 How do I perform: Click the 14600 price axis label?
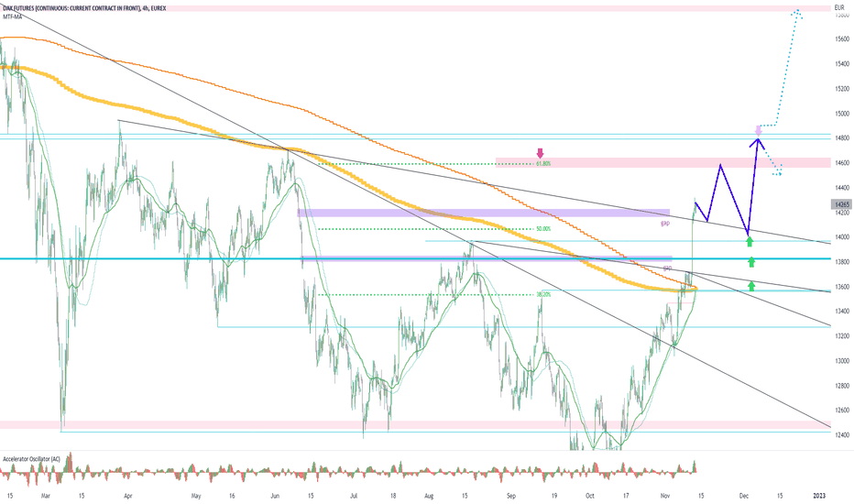[x=842, y=163]
